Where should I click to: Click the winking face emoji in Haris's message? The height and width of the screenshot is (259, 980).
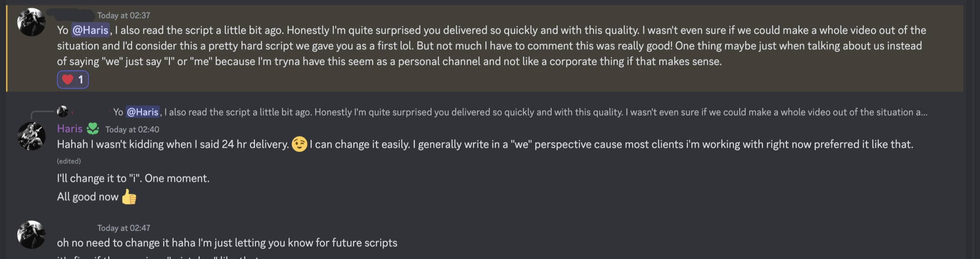(x=299, y=144)
